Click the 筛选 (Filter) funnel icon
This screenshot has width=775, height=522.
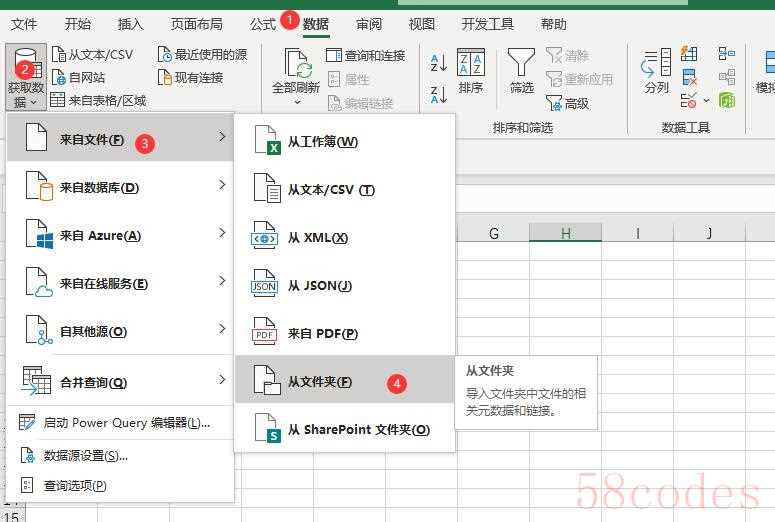(x=521, y=63)
